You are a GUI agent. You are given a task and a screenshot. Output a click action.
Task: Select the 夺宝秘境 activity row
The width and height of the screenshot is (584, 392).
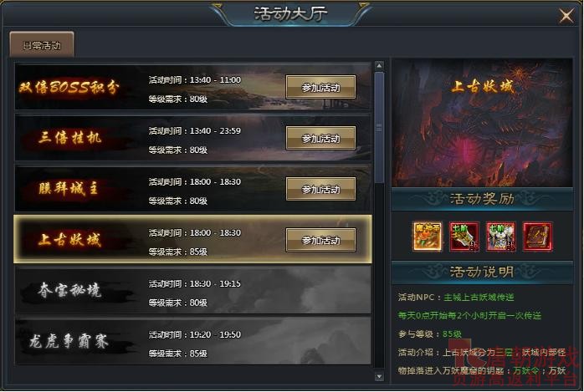pyautogui.click(x=192, y=291)
